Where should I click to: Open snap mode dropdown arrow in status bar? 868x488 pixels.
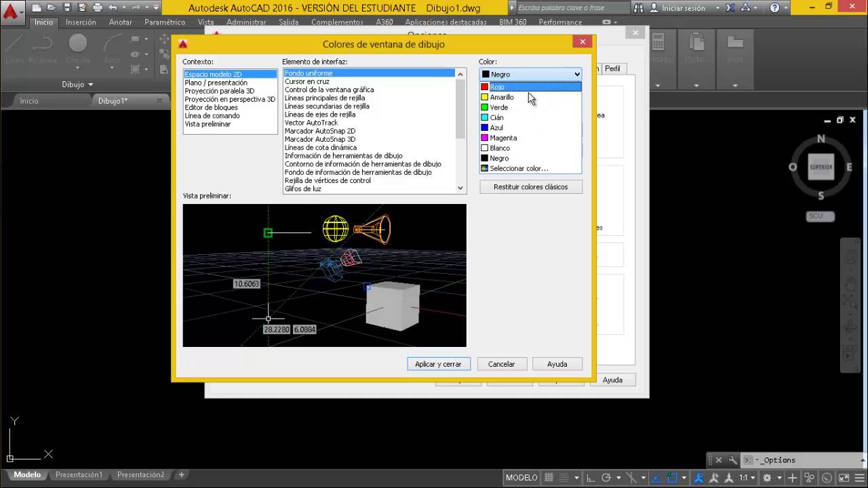tap(576, 478)
